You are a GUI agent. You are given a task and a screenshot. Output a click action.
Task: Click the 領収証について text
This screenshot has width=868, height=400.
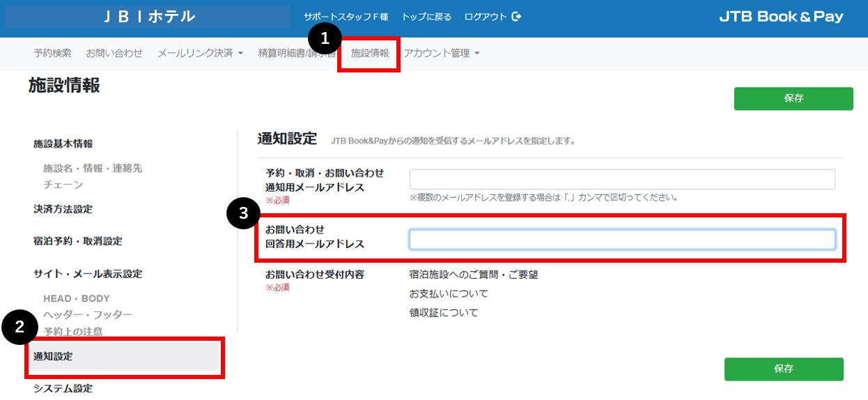(x=444, y=313)
